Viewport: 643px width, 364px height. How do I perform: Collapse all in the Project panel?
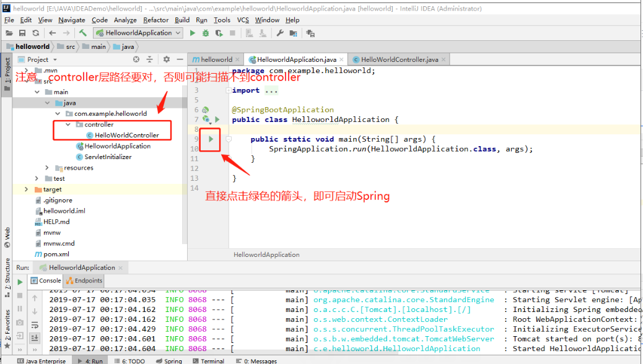(150, 59)
